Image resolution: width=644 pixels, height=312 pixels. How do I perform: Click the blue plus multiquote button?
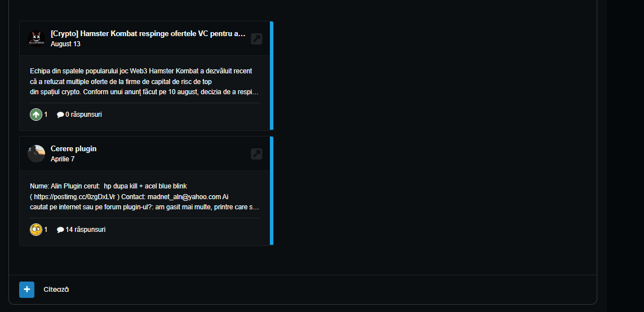coord(26,289)
